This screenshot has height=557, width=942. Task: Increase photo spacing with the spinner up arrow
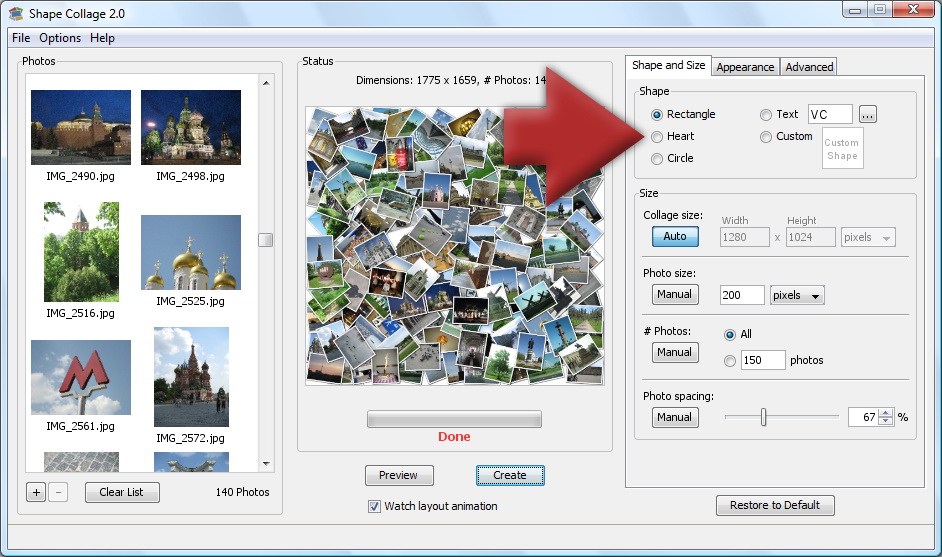886,413
